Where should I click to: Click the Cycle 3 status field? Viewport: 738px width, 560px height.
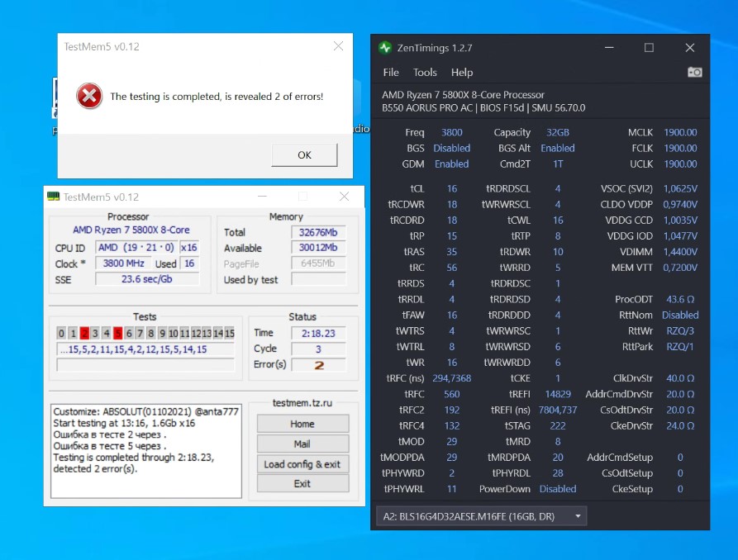(x=318, y=349)
